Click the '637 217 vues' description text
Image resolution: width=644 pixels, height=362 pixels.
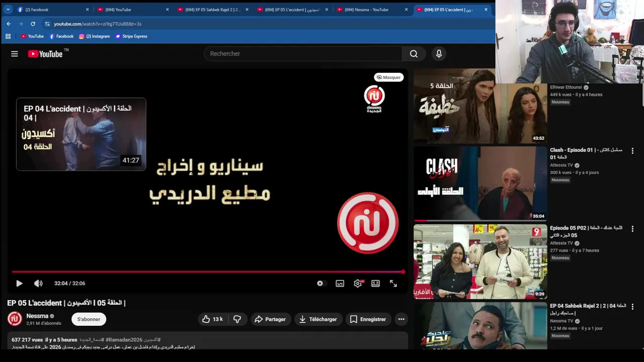(27, 340)
